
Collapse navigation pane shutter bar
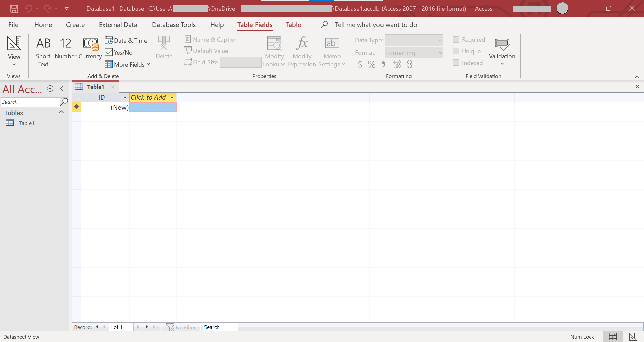click(x=62, y=88)
